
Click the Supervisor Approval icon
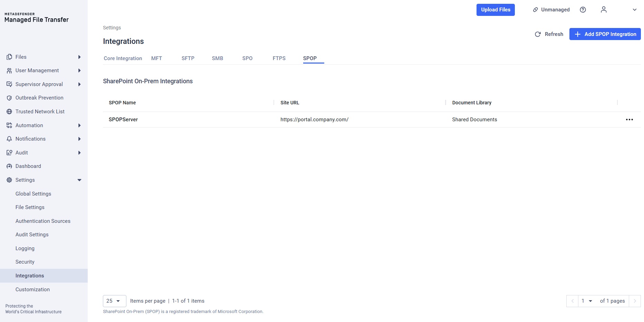point(9,84)
